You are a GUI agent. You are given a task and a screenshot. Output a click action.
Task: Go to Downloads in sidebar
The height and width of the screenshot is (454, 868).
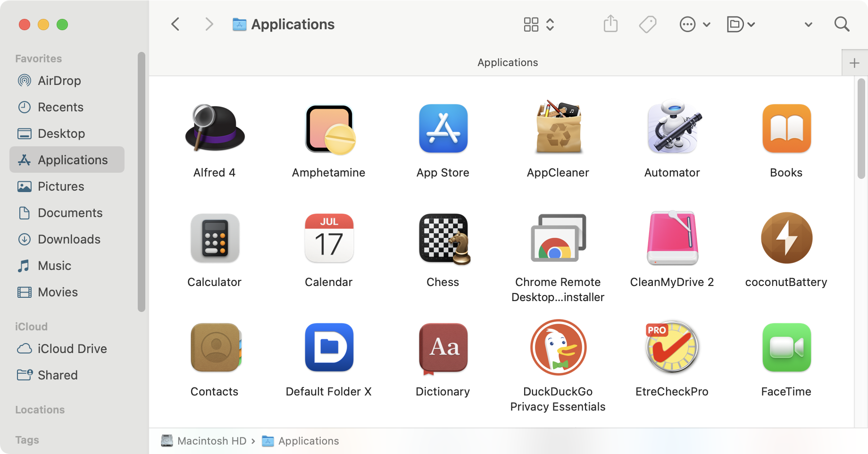(x=67, y=239)
